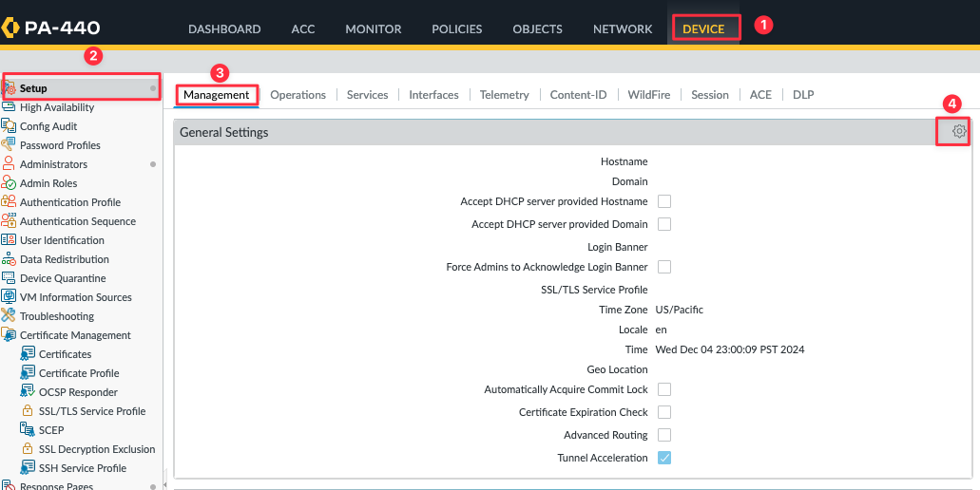Open the Config Audit label
980x490 pixels.
pyautogui.click(x=48, y=126)
